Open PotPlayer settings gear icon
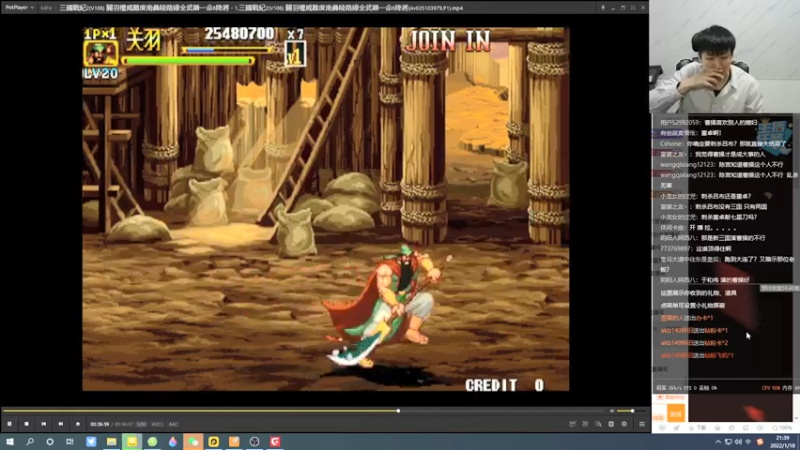Screen dimensions: 800x450 click(624, 424)
